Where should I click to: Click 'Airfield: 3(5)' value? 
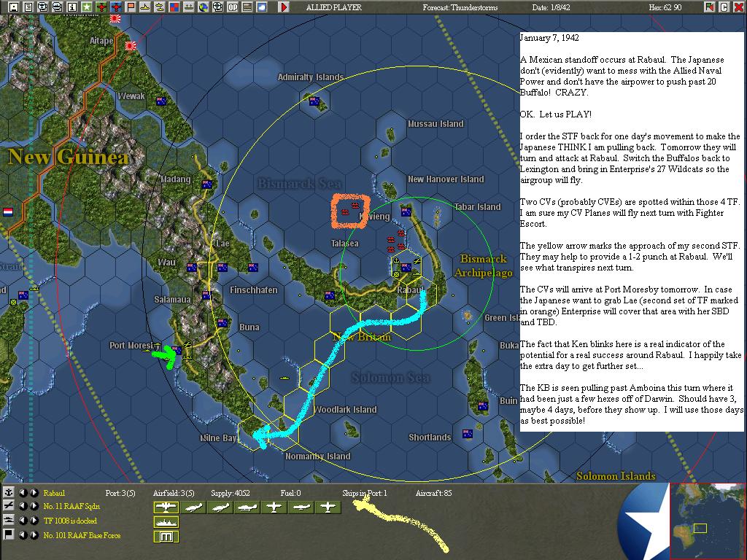point(174,493)
